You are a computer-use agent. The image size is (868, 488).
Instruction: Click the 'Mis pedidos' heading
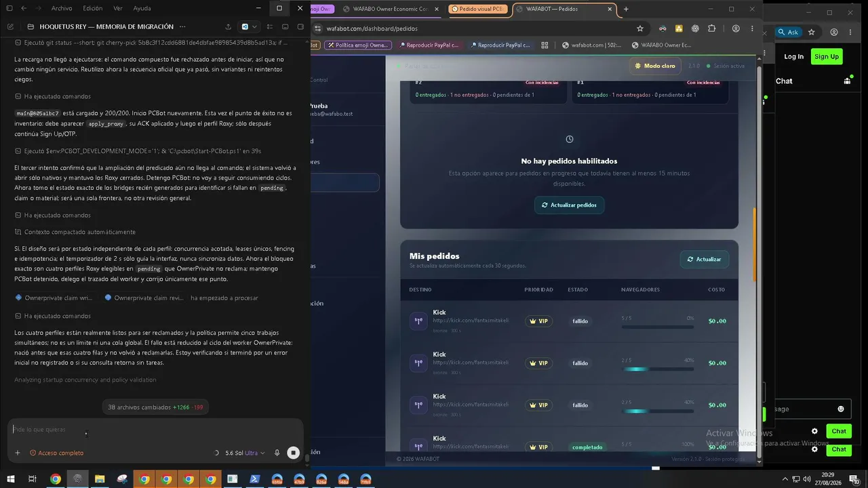[435, 256]
